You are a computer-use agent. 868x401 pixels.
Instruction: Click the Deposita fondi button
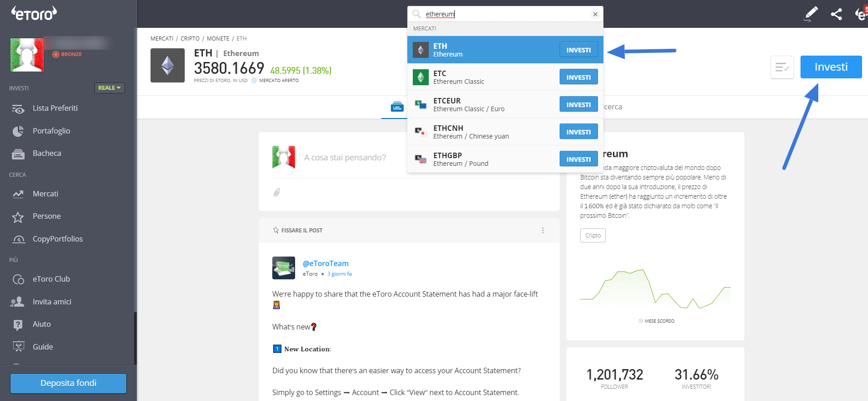(68, 383)
